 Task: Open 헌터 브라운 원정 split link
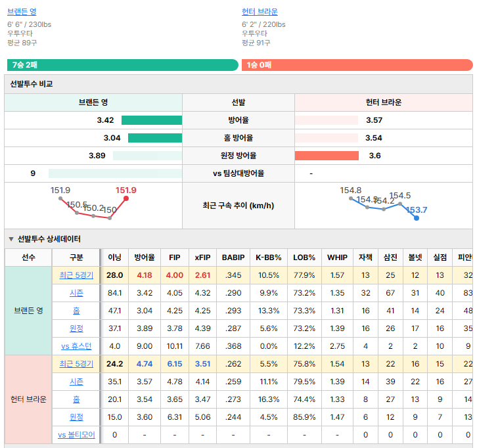(x=76, y=417)
